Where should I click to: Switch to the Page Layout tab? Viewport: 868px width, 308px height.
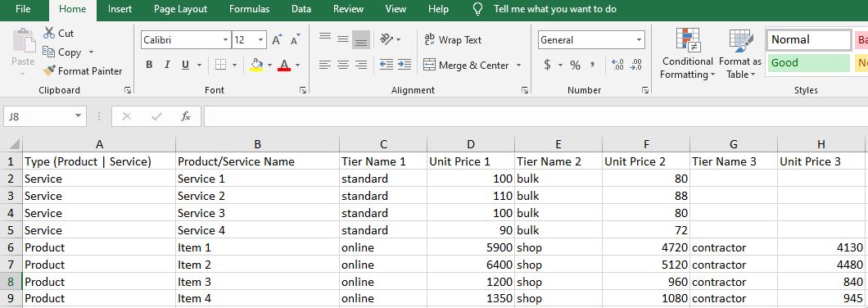(180, 9)
